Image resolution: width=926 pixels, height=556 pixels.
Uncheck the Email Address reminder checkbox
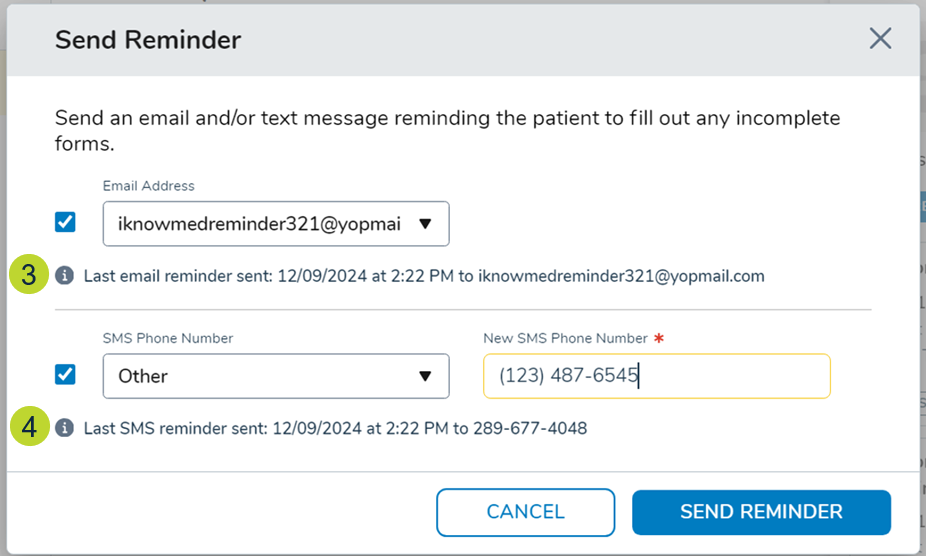(x=65, y=222)
